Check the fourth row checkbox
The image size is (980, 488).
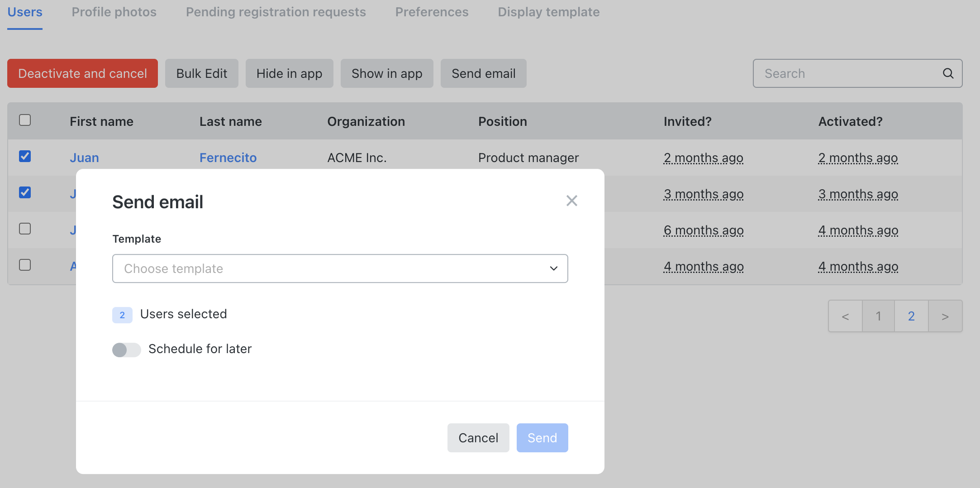click(25, 265)
